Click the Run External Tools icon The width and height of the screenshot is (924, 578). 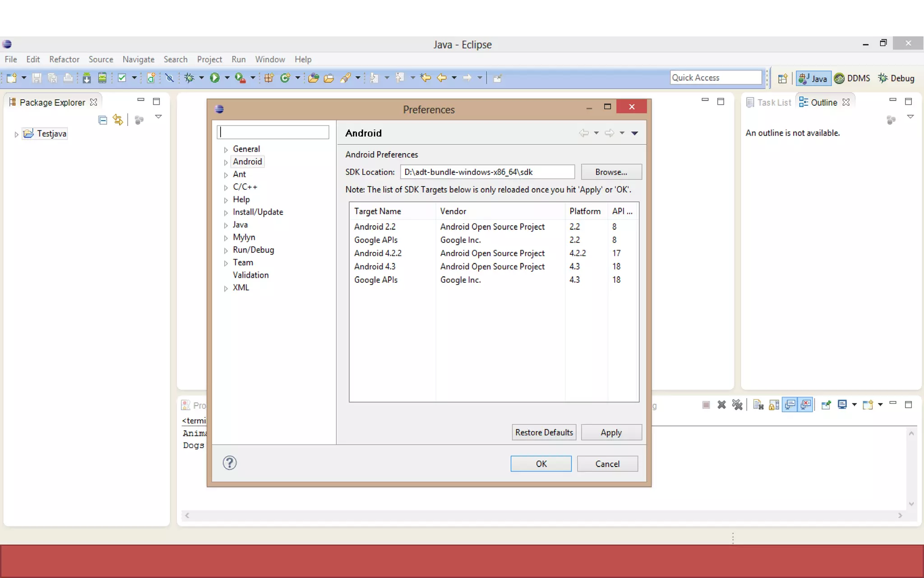(x=240, y=78)
